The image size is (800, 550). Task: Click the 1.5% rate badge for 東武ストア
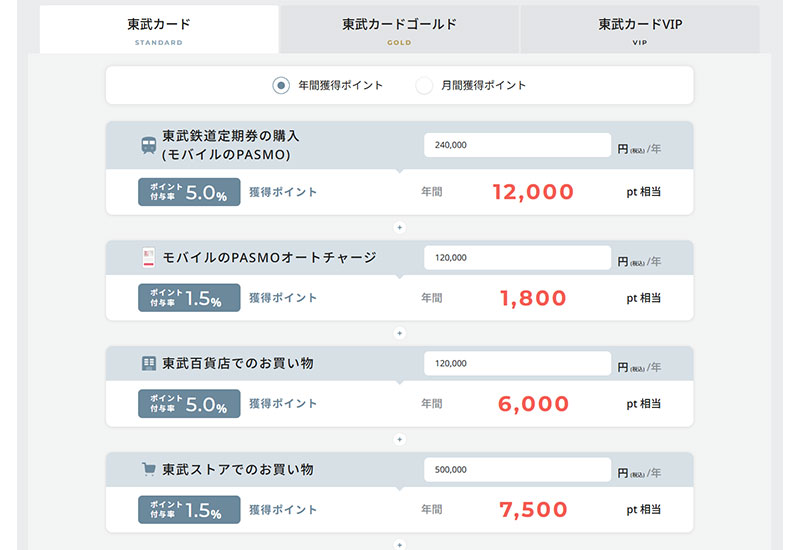189,510
